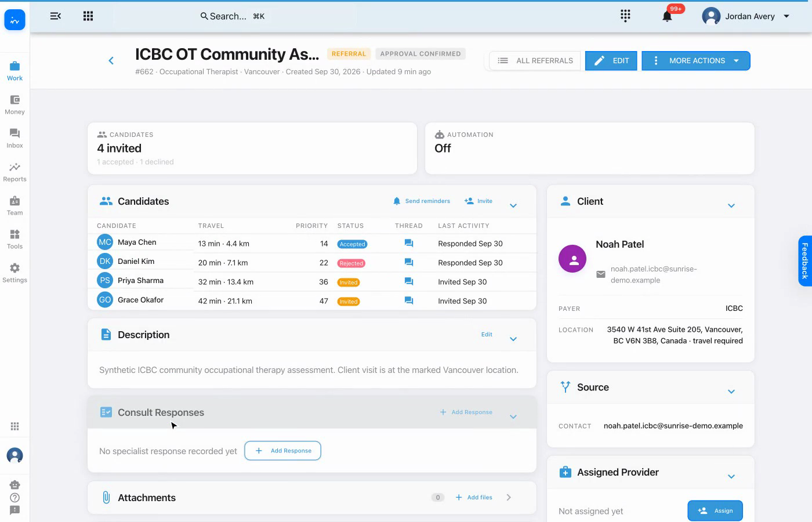Go to the Work section
Image resolution: width=812 pixels, height=522 pixels.
(x=15, y=71)
